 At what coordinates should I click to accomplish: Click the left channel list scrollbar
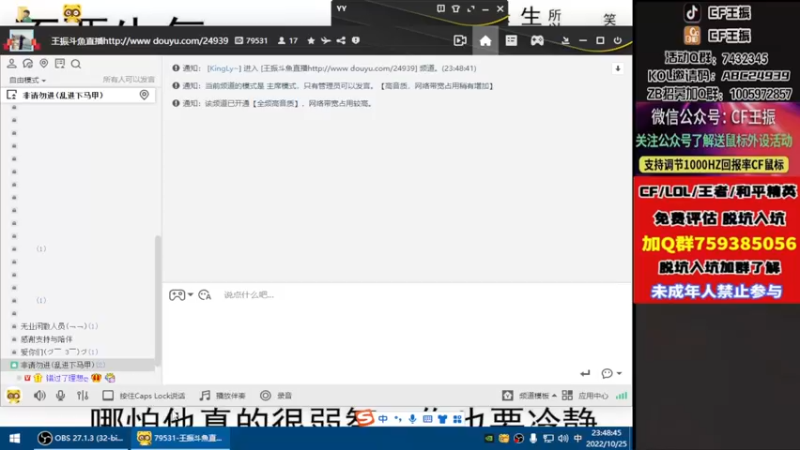point(158,301)
